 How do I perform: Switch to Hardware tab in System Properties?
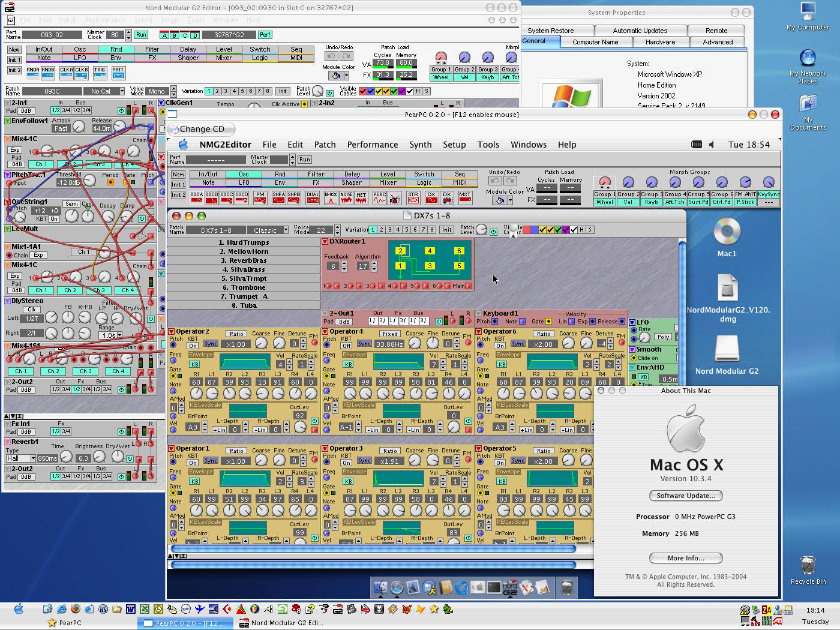[x=660, y=42]
